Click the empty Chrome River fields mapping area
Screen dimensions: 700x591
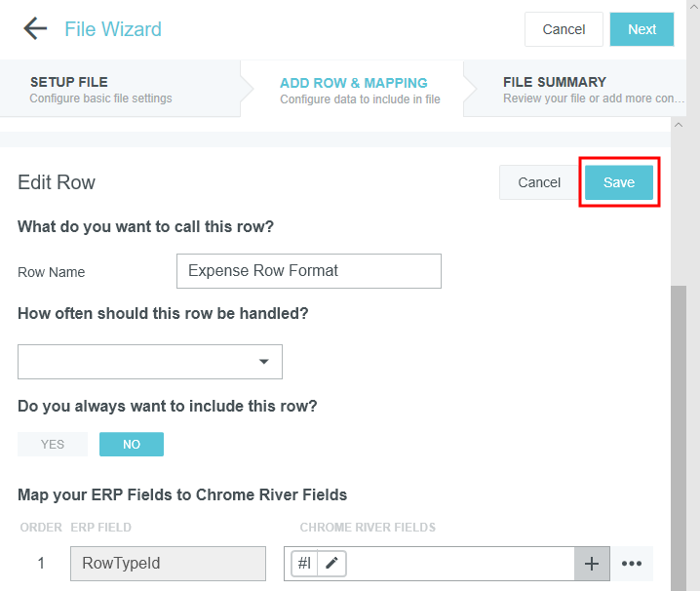[x=458, y=563]
